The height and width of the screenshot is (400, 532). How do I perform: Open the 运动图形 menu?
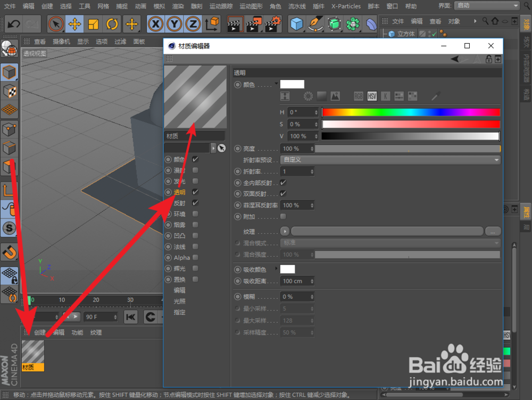[251, 6]
